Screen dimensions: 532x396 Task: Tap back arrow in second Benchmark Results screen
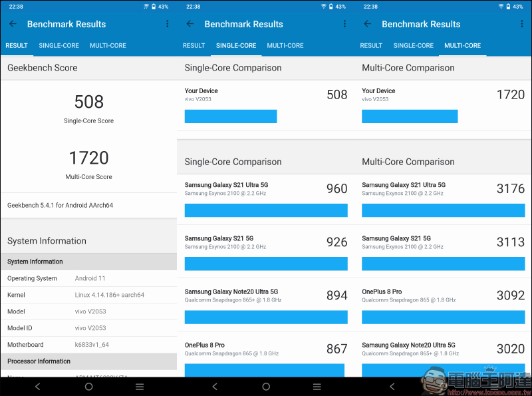click(x=190, y=24)
